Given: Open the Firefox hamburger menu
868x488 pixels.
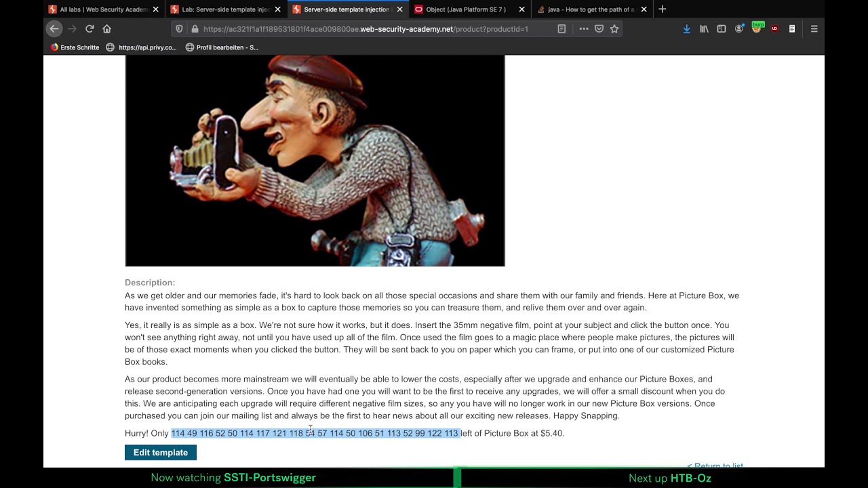Looking at the screenshot, I should tap(814, 29).
